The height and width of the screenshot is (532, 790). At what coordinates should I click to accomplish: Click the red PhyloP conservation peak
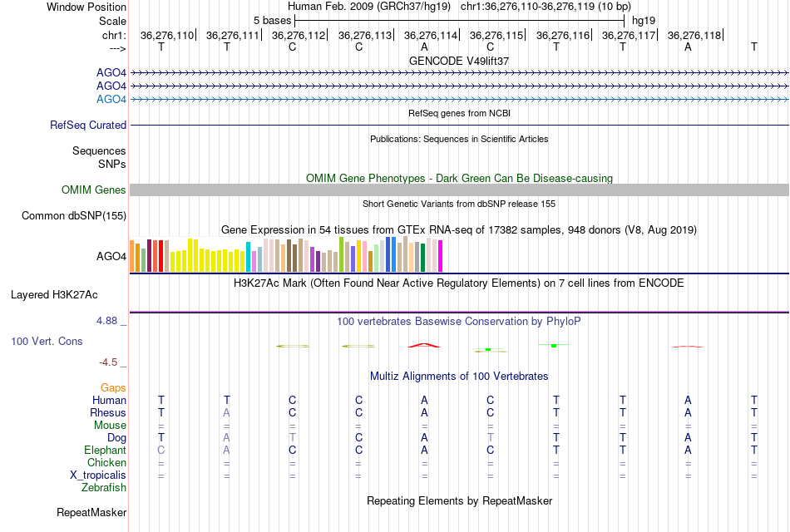[424, 345]
